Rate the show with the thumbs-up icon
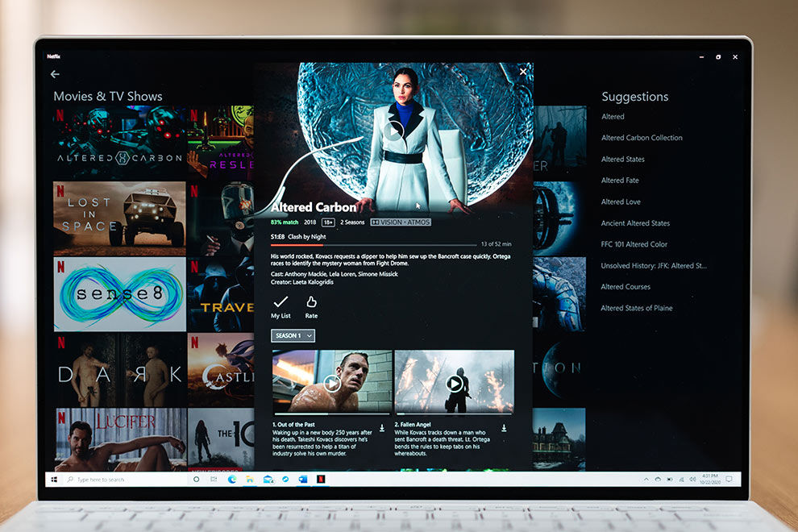 pos(311,302)
